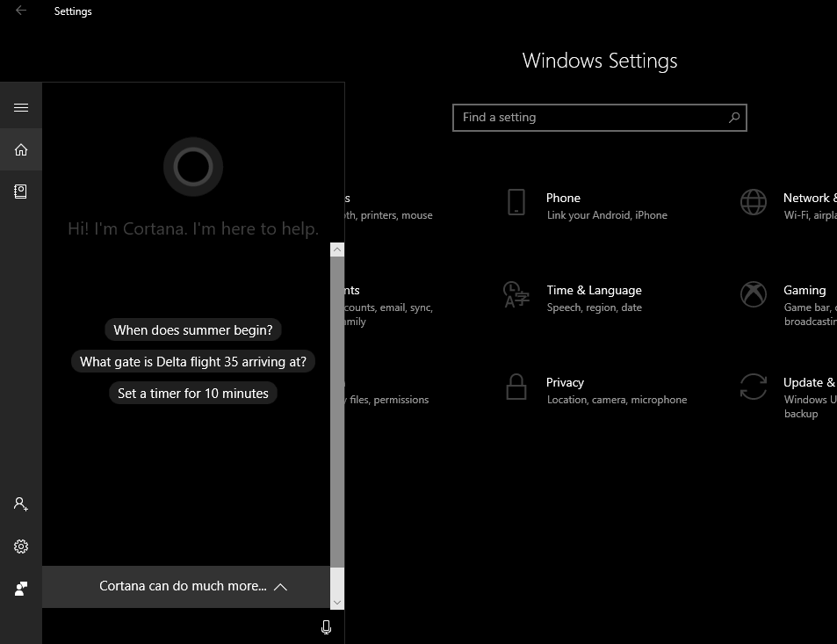The width and height of the screenshot is (837, 644).
Task: Click the Gaming Xbox icon
Action: point(754,294)
